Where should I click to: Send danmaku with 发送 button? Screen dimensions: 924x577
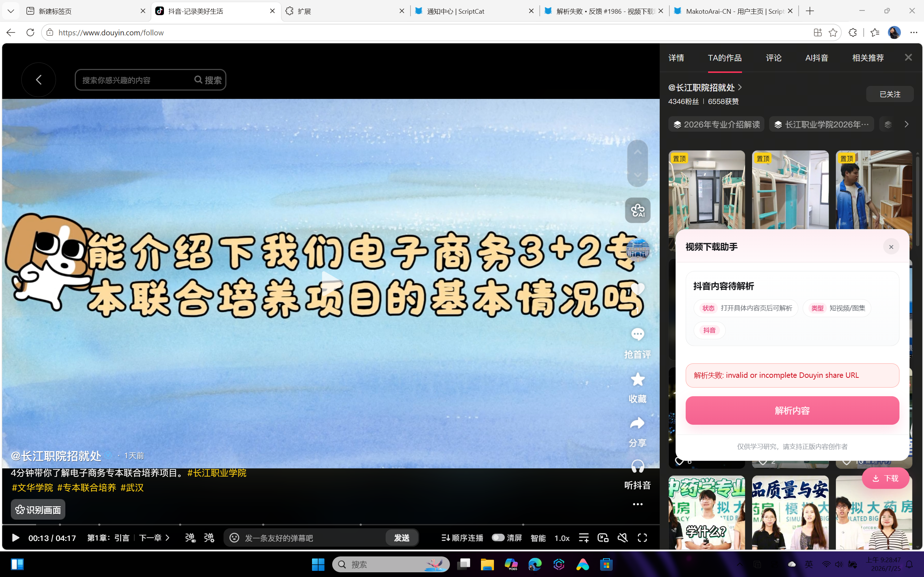click(402, 538)
